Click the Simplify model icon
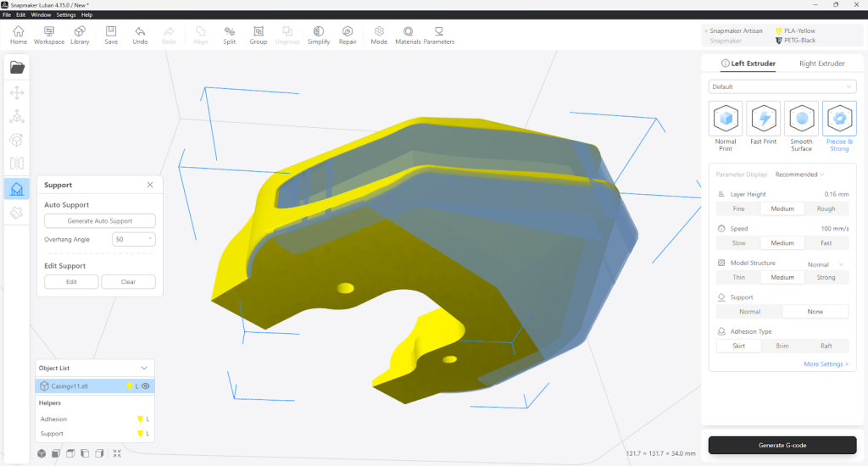868x466 pixels. [x=319, y=35]
